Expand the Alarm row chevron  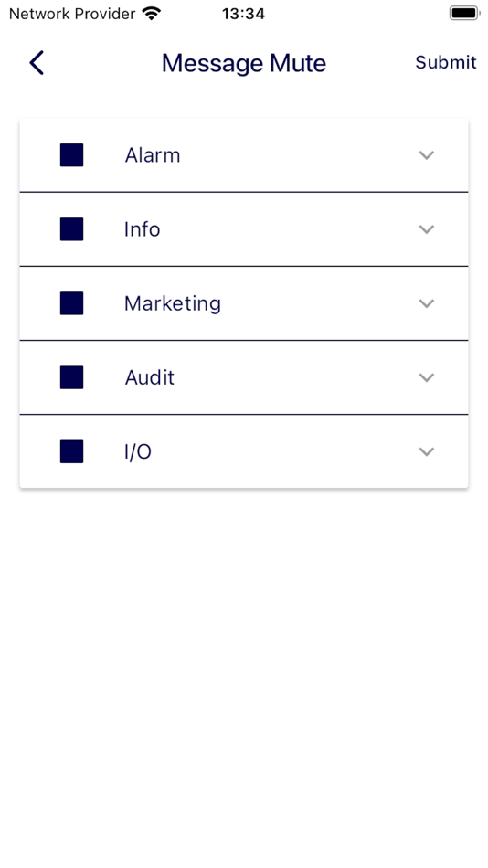426,155
